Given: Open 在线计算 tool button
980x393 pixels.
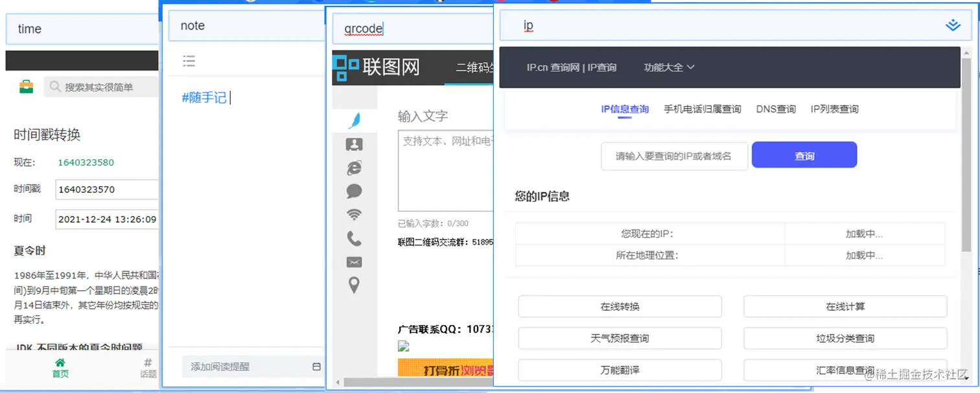Looking at the screenshot, I should (x=845, y=306).
